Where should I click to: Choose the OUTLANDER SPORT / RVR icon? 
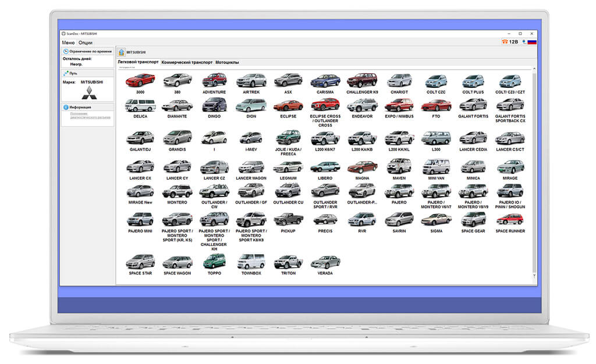point(325,191)
